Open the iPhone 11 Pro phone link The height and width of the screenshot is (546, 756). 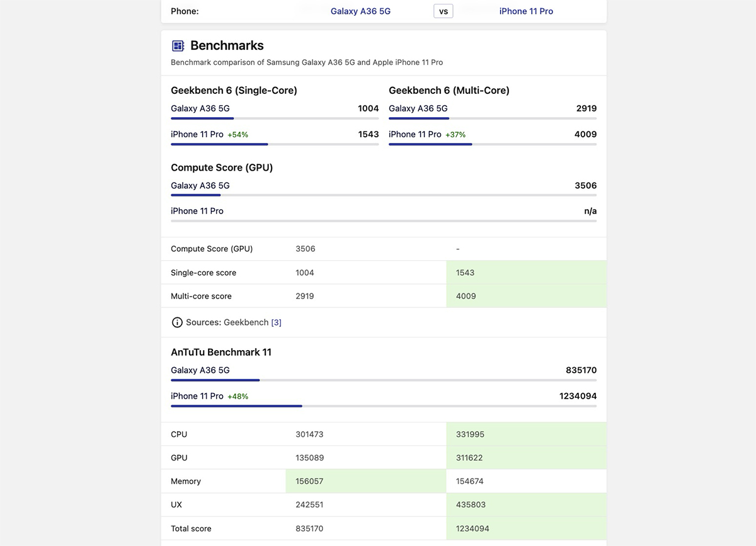[526, 11]
